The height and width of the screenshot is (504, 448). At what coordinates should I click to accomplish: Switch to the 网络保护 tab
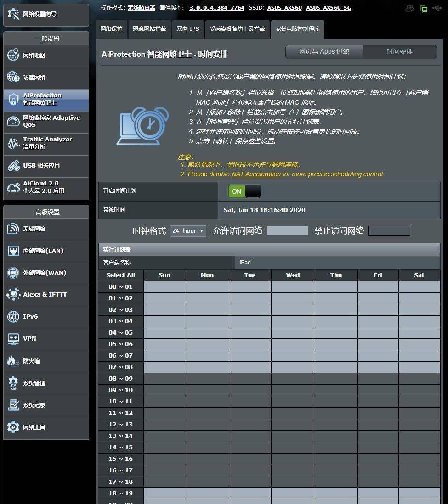pyautogui.click(x=112, y=29)
